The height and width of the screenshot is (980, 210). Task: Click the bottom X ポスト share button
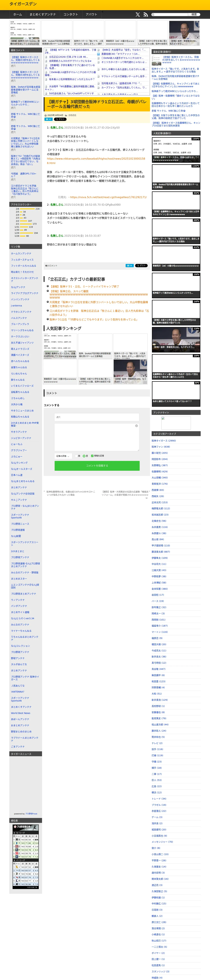[x=141, y=266]
